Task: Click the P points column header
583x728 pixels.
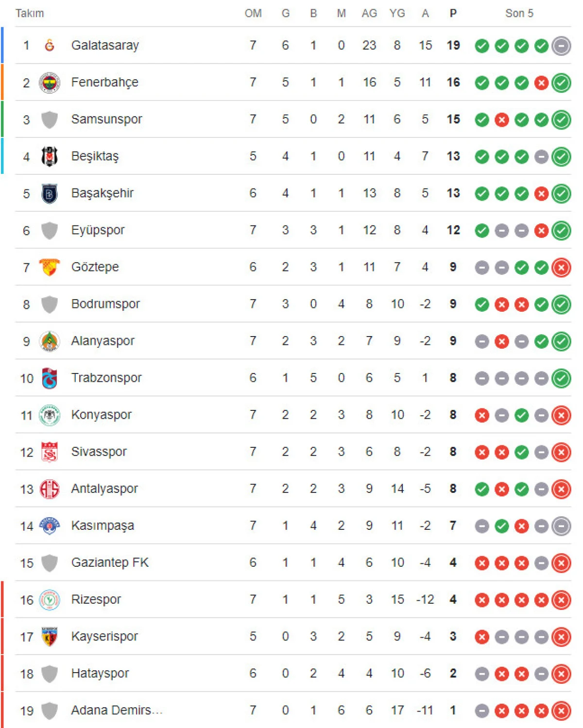Action: point(453,13)
